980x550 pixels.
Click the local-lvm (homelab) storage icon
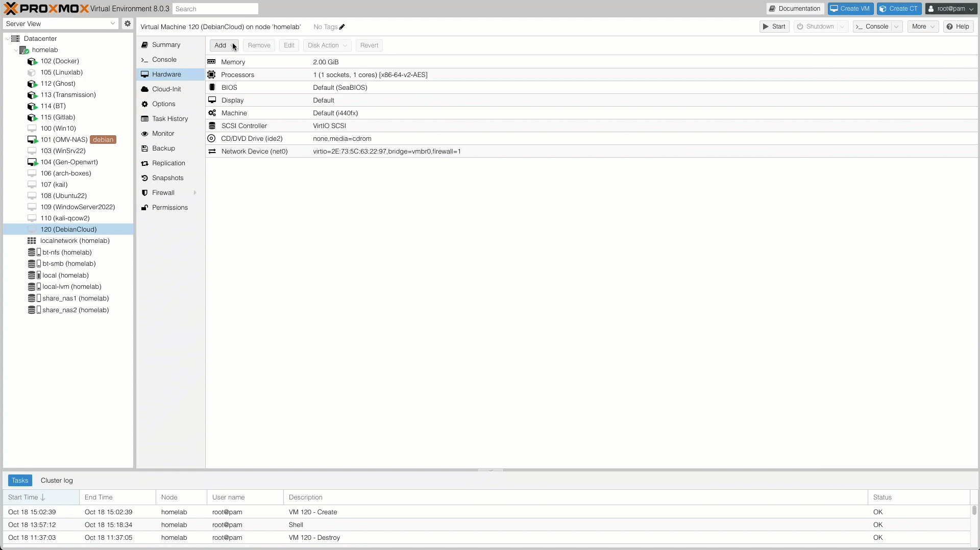pyautogui.click(x=34, y=287)
